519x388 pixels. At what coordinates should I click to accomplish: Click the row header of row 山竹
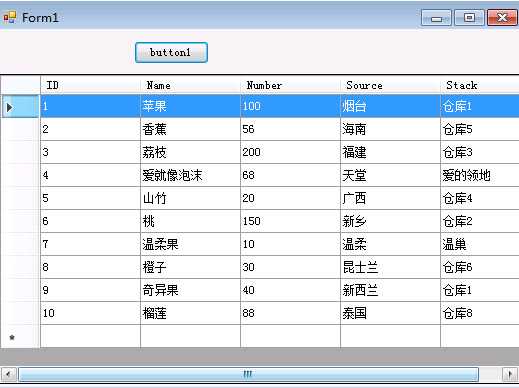pos(20,198)
